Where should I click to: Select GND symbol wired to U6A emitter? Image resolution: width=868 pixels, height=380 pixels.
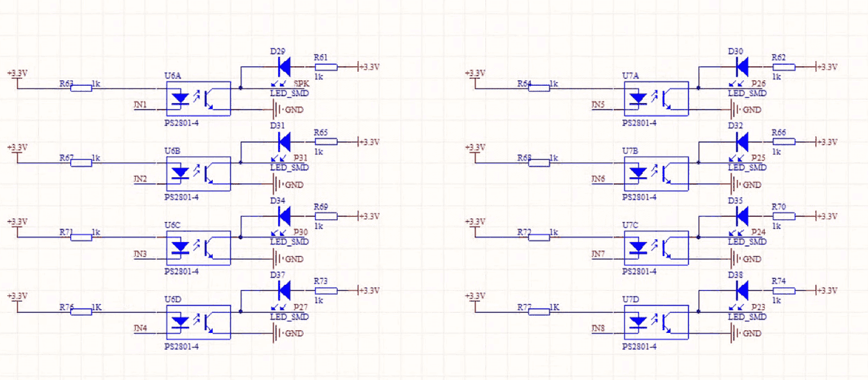(288, 110)
